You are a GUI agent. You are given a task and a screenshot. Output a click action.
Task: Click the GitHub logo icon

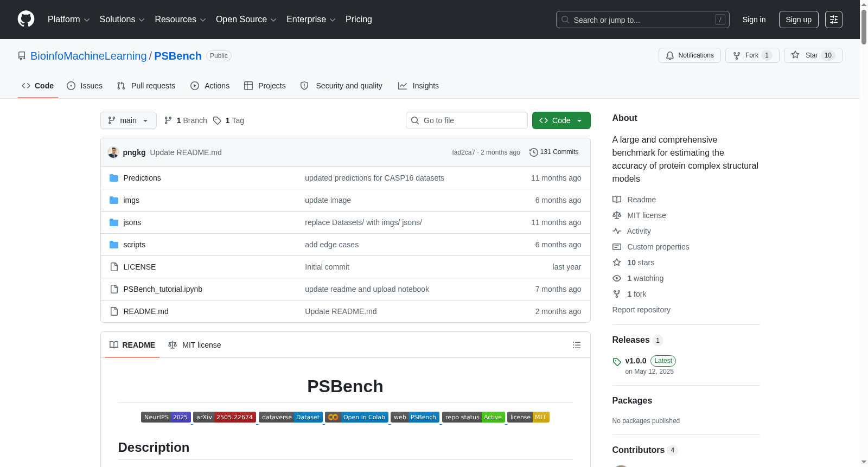pos(26,20)
